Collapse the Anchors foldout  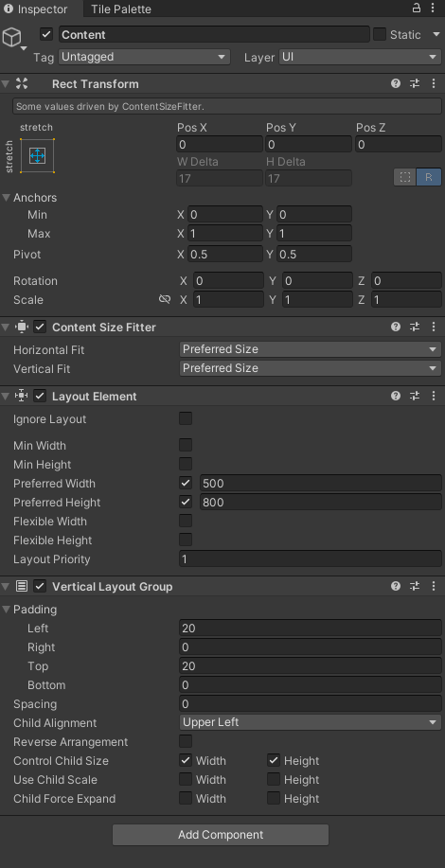coord(6,198)
